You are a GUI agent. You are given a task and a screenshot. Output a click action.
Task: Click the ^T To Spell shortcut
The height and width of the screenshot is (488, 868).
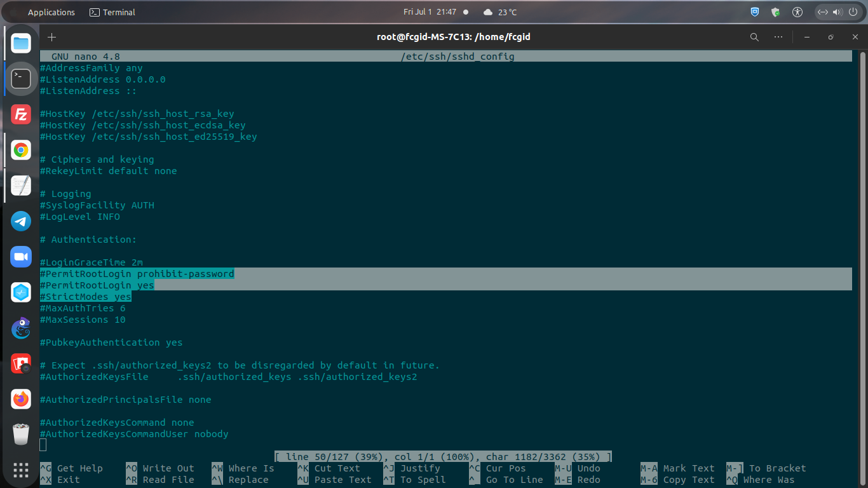click(414, 480)
